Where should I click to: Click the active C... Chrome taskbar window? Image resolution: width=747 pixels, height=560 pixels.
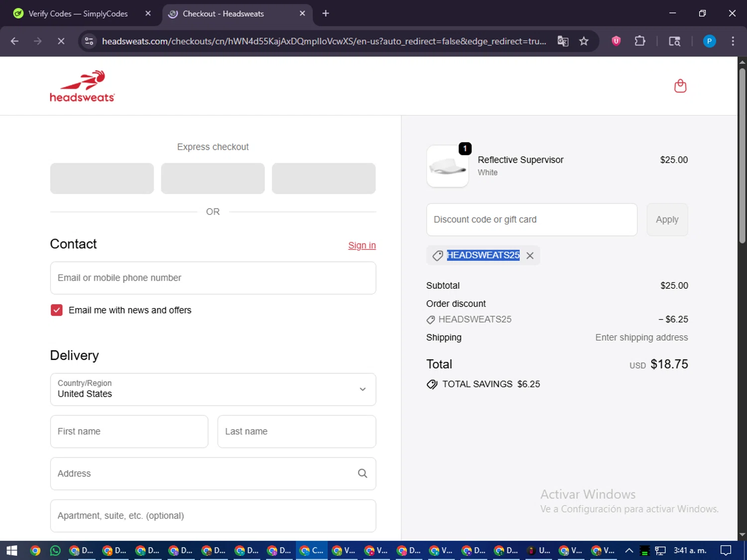click(312, 551)
